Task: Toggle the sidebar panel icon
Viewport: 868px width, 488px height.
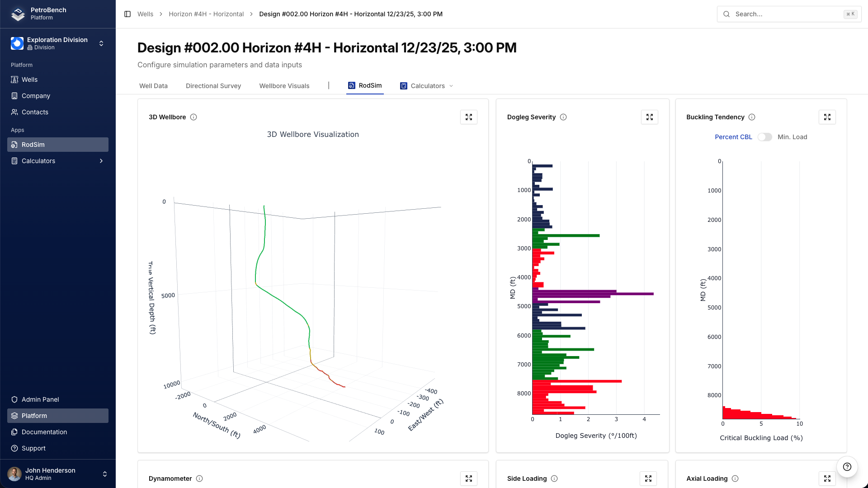Action: tap(127, 14)
